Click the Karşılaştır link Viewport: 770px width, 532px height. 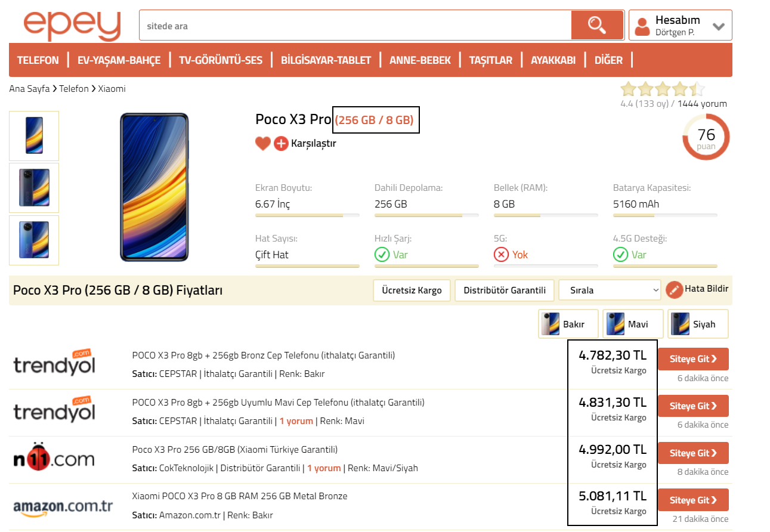click(x=314, y=143)
